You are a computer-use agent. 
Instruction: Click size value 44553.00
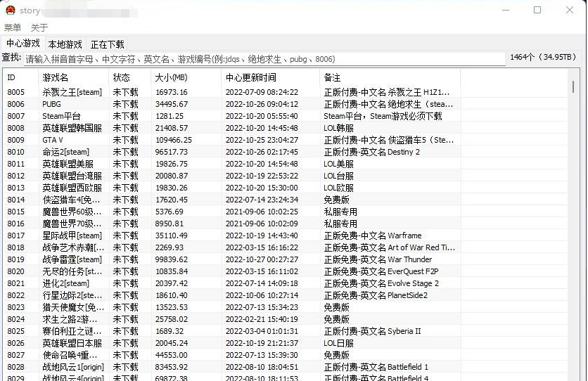(172, 355)
